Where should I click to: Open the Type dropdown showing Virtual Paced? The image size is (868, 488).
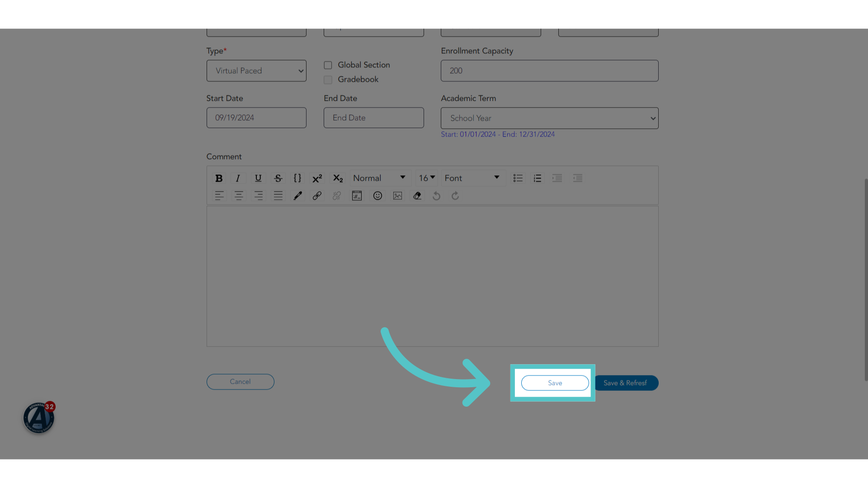click(x=256, y=70)
